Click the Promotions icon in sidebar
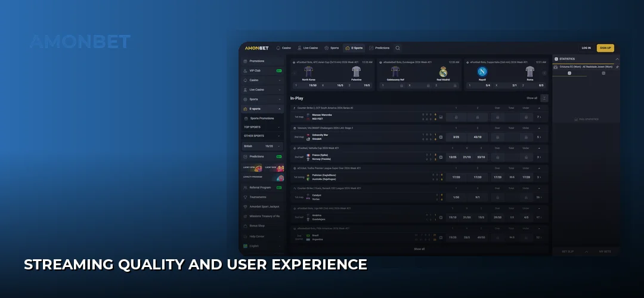The height and width of the screenshot is (298, 644). pyautogui.click(x=245, y=61)
